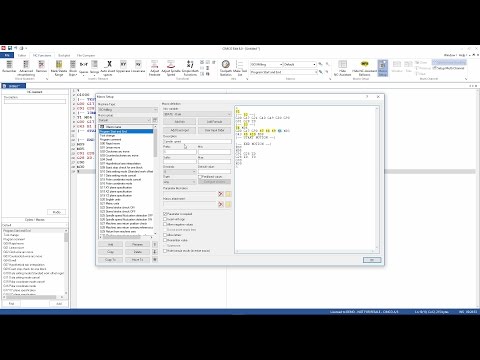The width and height of the screenshot is (480, 360).
Task: Enable the Remember value checkbox
Action: tap(165, 240)
